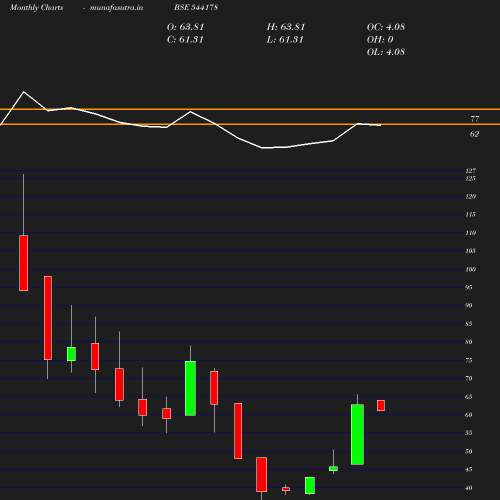Select the high value "H: 63.81"
This screenshot has height=500, width=500.
click(286, 27)
